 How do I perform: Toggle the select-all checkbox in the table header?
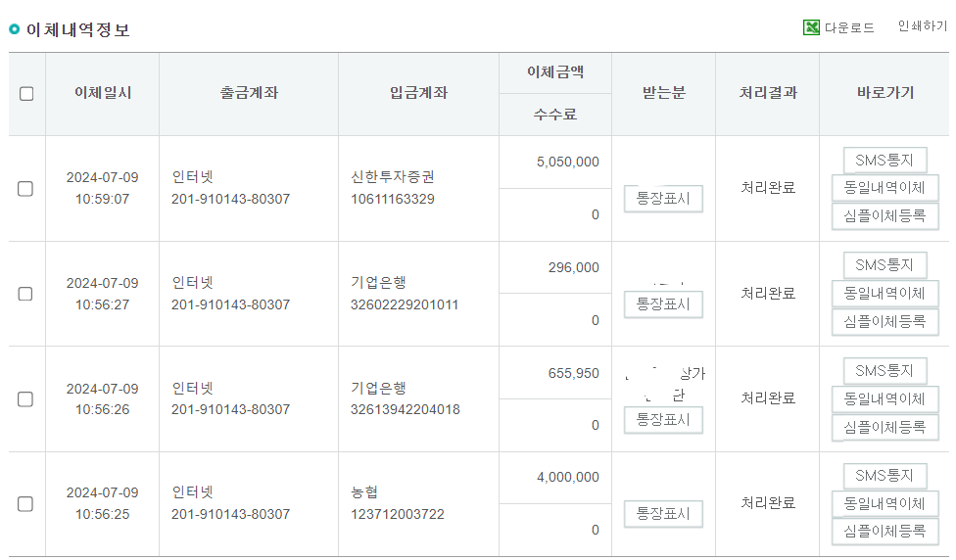26,93
